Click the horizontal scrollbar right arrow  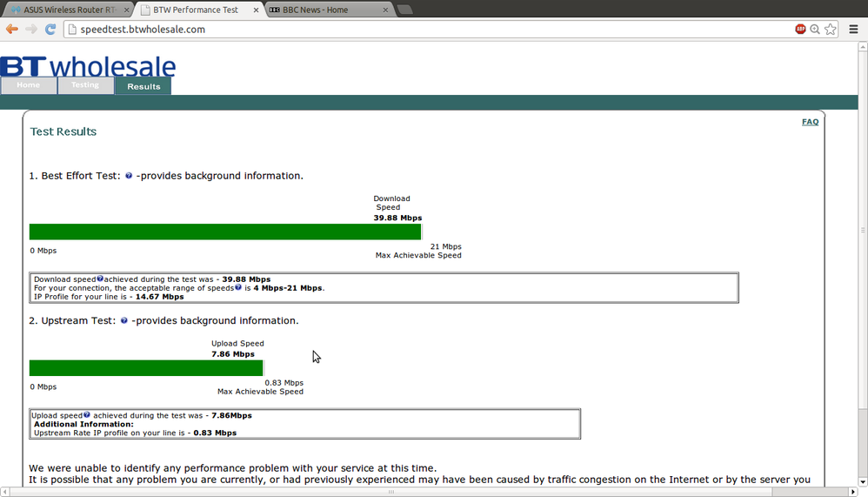click(853, 492)
